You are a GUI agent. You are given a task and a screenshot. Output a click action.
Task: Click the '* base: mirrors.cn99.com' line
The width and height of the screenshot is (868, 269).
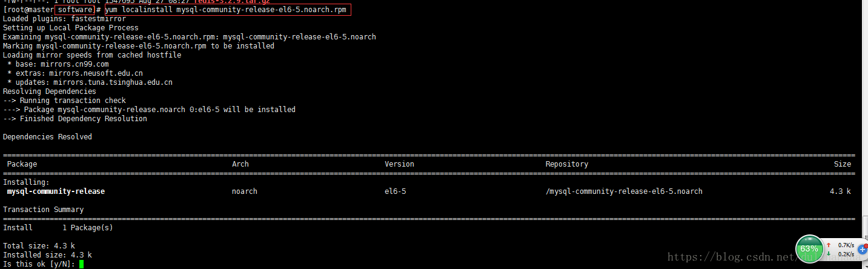click(58, 64)
